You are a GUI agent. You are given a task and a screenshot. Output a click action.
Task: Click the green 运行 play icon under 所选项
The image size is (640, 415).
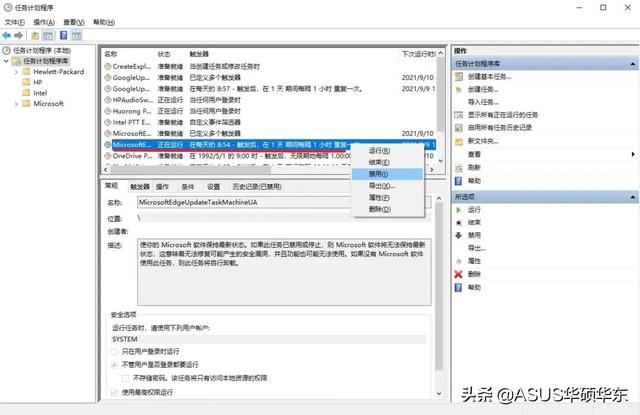point(459,210)
